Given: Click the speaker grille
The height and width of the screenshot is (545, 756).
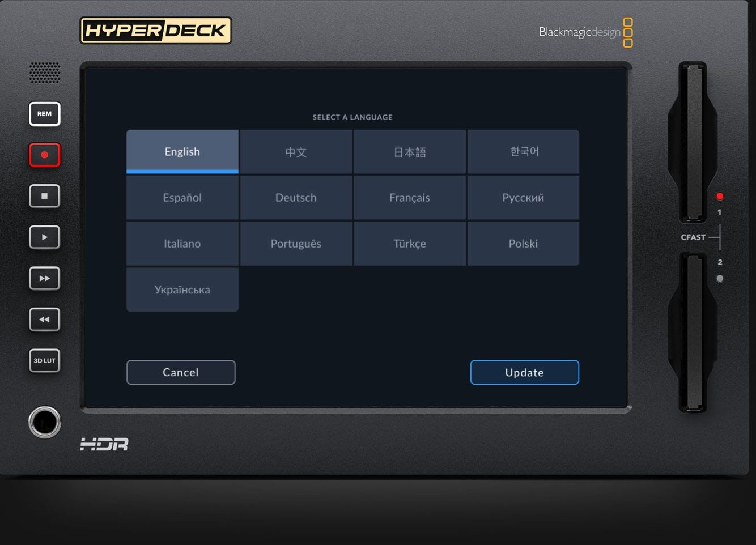Looking at the screenshot, I should pos(45,73).
